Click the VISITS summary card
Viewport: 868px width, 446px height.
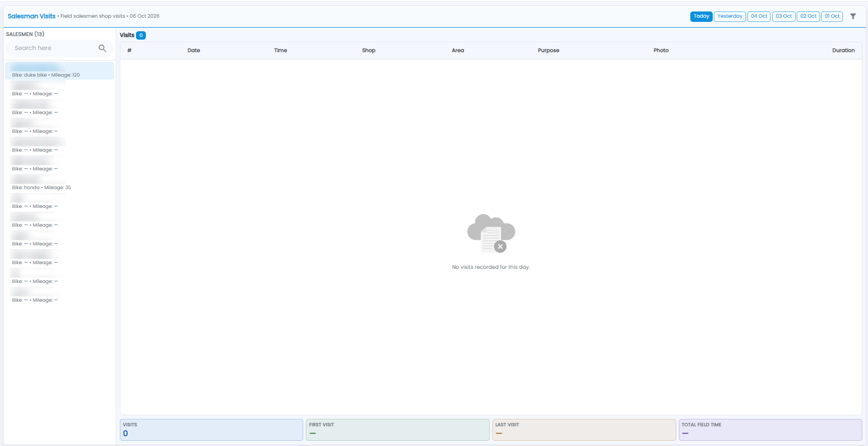(212, 430)
